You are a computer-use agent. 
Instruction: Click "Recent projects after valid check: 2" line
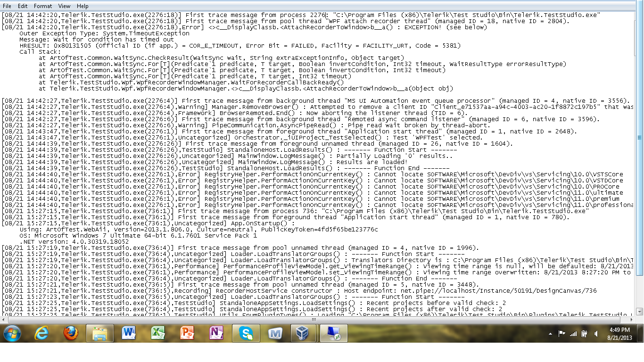tap(251, 309)
